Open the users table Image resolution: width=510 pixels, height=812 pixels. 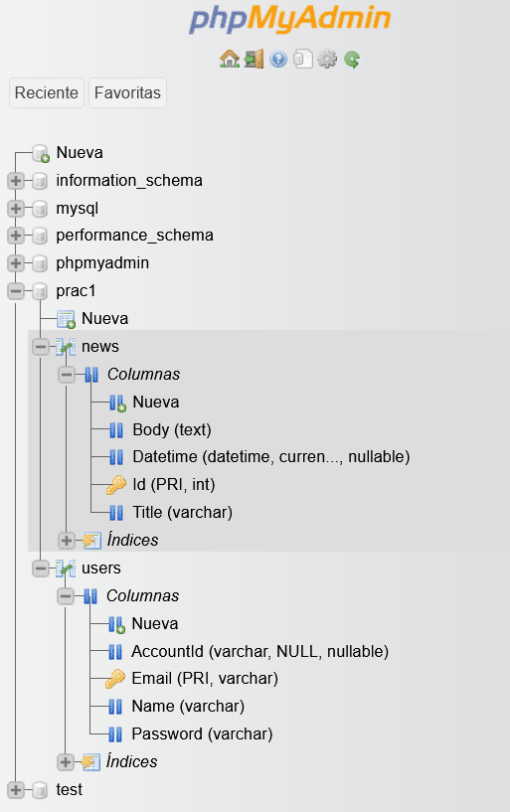coord(101,568)
